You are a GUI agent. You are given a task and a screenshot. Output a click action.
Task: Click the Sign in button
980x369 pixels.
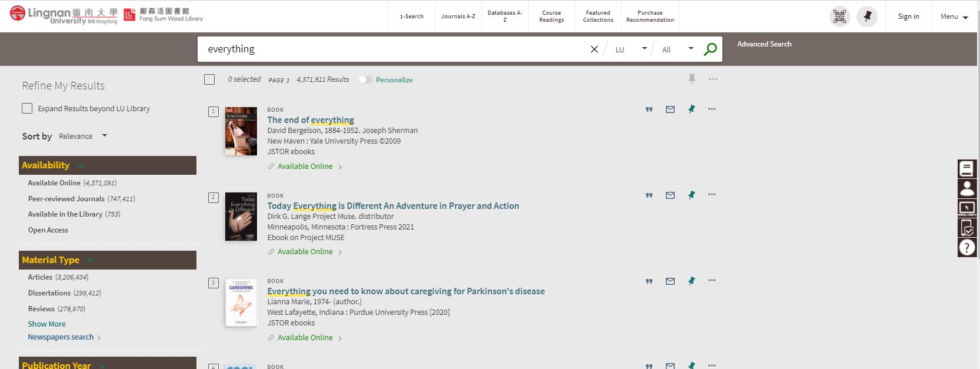click(x=908, y=16)
